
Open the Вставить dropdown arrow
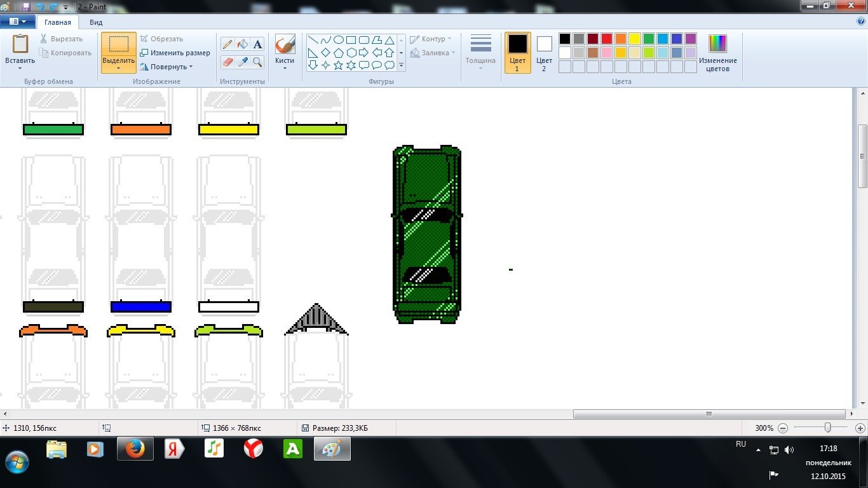tap(20, 68)
